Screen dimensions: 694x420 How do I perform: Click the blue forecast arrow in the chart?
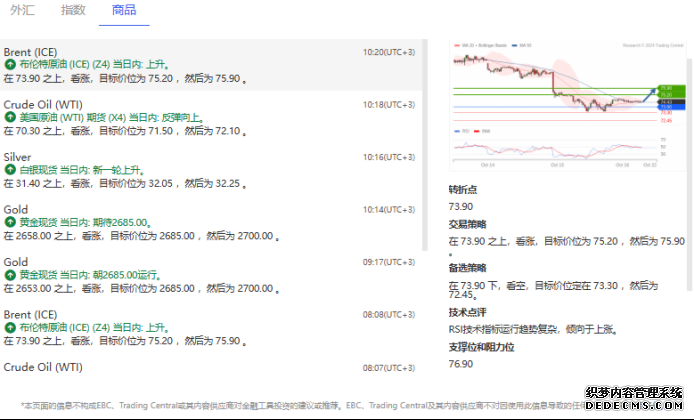point(652,93)
